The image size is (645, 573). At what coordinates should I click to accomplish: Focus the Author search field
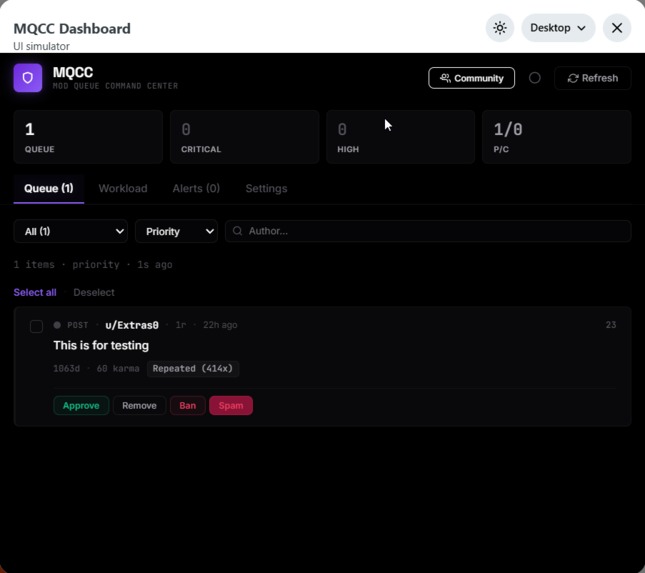coord(428,231)
